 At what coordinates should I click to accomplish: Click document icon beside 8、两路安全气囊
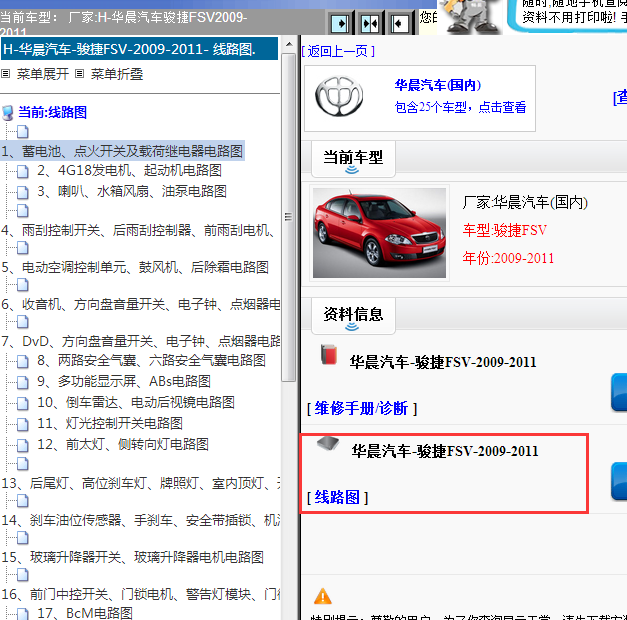(x=23, y=361)
